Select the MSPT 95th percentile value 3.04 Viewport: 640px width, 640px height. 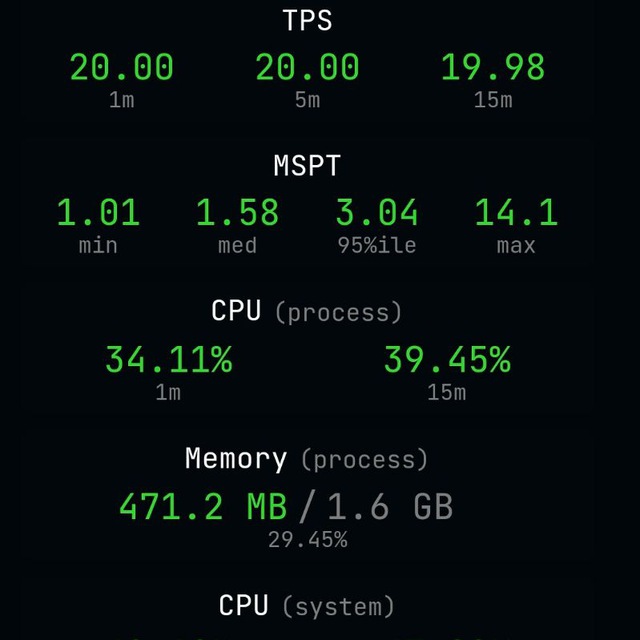[x=376, y=213]
